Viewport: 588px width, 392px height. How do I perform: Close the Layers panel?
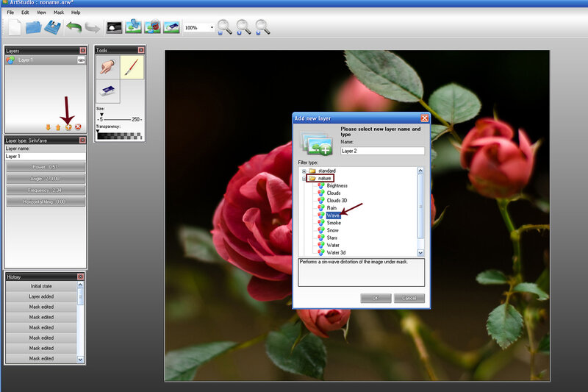pos(83,50)
